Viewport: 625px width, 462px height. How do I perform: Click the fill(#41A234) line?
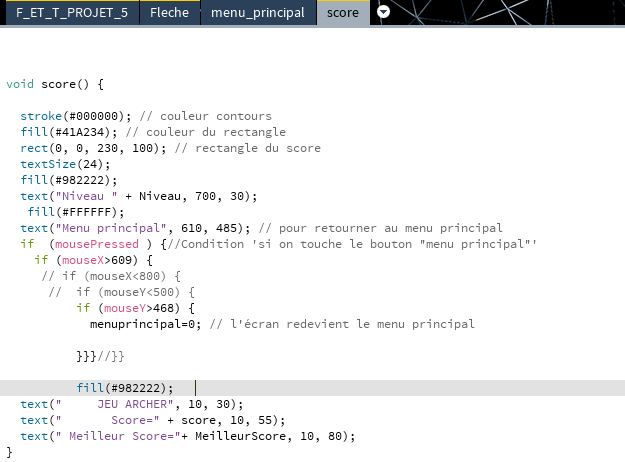click(153, 132)
